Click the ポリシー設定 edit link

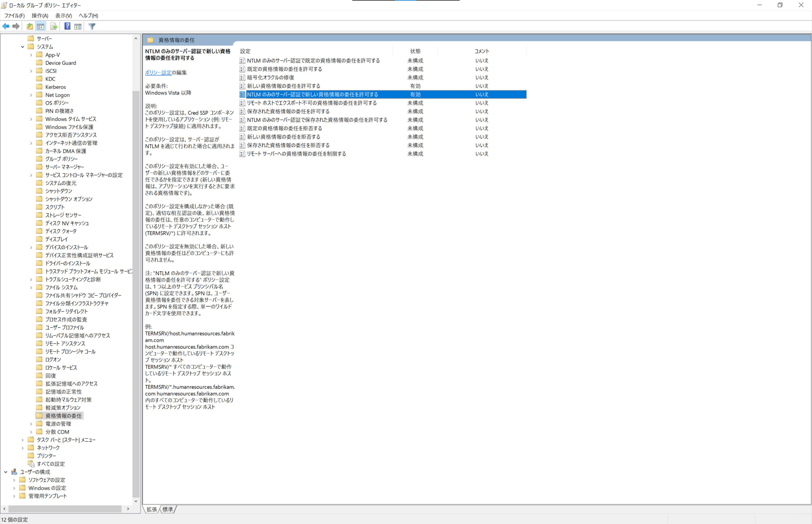(x=159, y=72)
